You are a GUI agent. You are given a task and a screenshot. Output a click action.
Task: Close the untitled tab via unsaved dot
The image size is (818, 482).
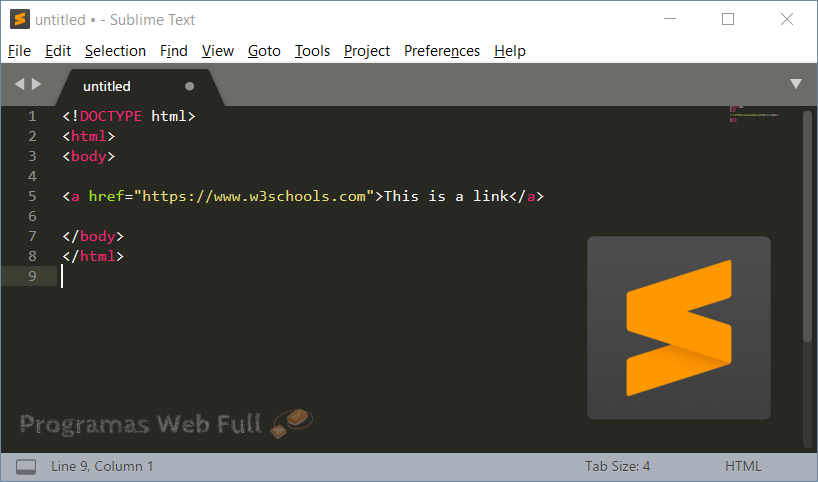(x=189, y=86)
